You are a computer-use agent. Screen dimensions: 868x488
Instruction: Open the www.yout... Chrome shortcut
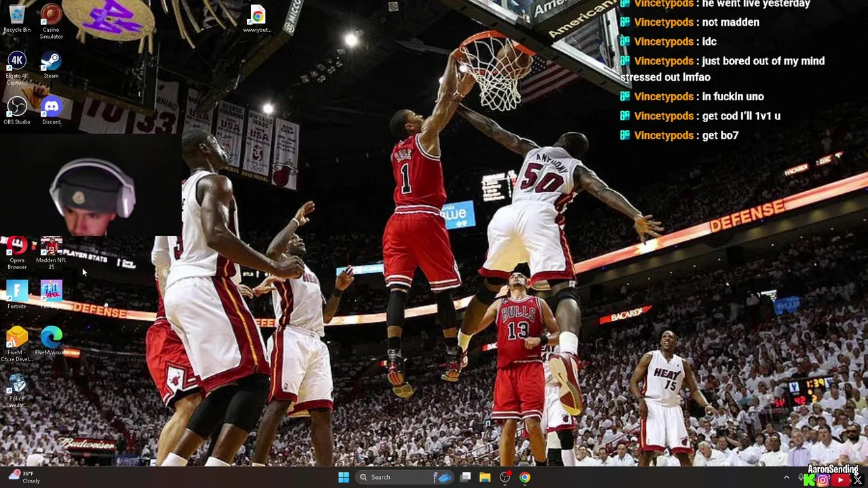[257, 19]
